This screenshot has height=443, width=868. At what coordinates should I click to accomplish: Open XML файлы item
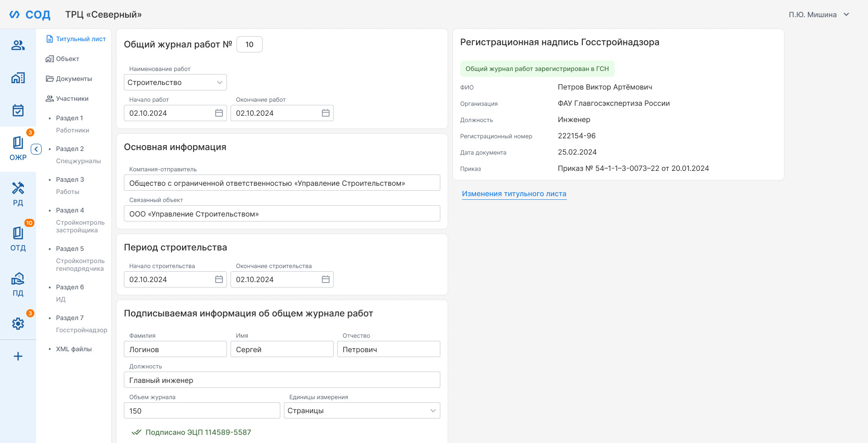point(74,349)
